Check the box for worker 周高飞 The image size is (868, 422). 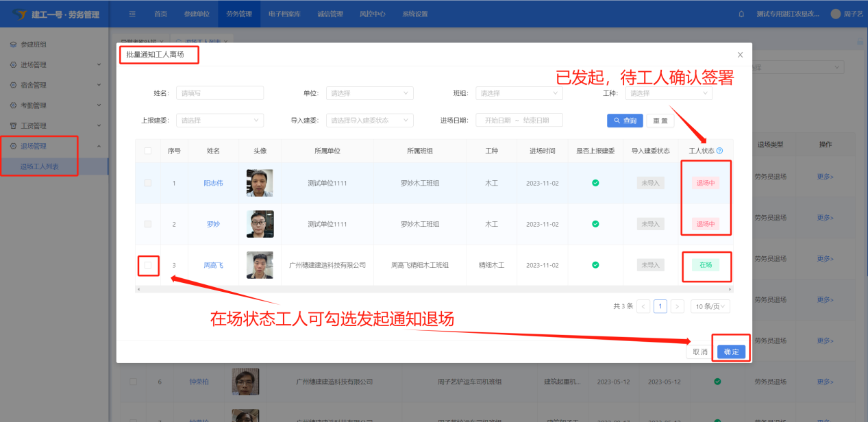148,265
